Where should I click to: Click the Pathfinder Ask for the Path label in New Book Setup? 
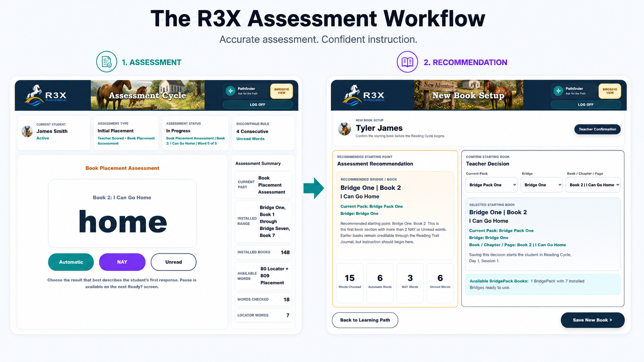[x=575, y=91]
